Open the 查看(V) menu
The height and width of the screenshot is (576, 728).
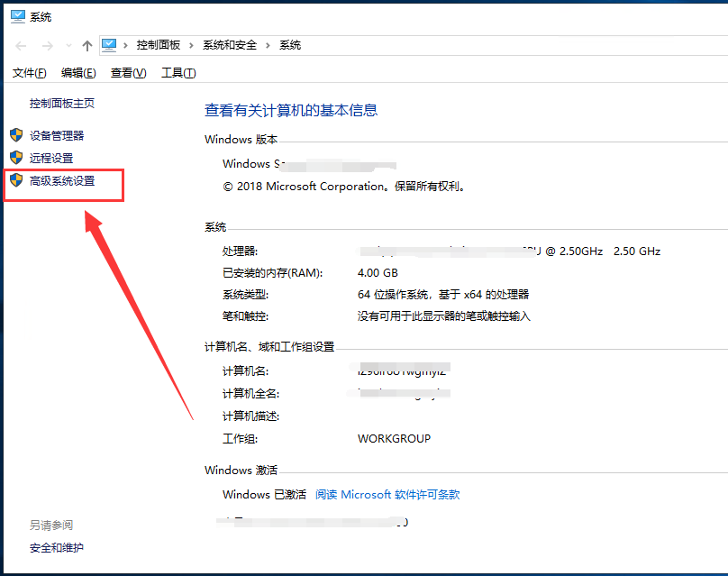(x=129, y=73)
